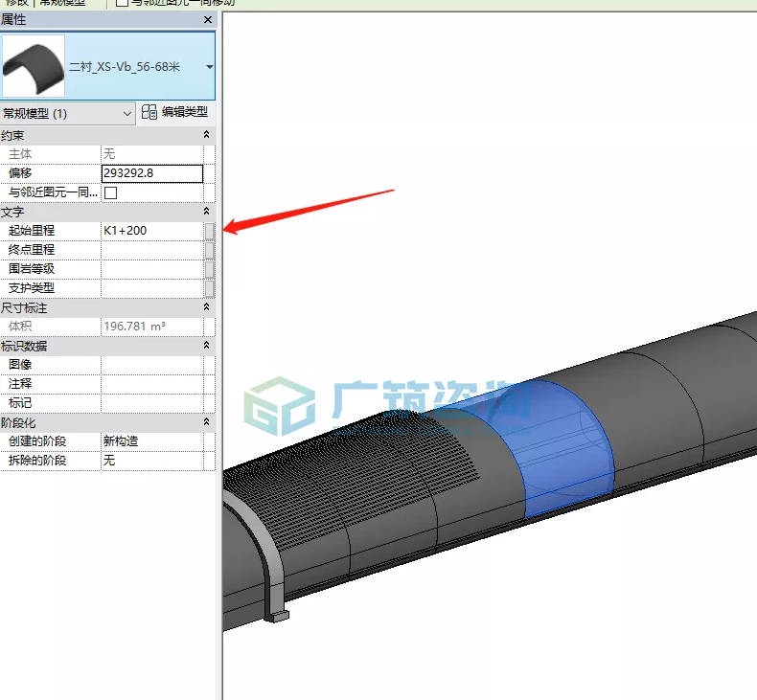The image size is (757, 700).
Task: Click the 拆除的阶段 parameter label
Action: tap(37, 461)
